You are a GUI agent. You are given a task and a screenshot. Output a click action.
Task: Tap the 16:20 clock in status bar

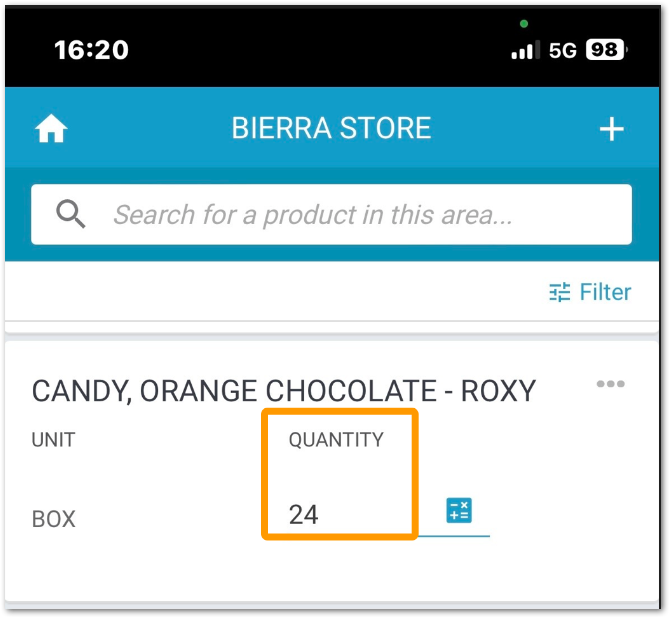click(x=91, y=50)
